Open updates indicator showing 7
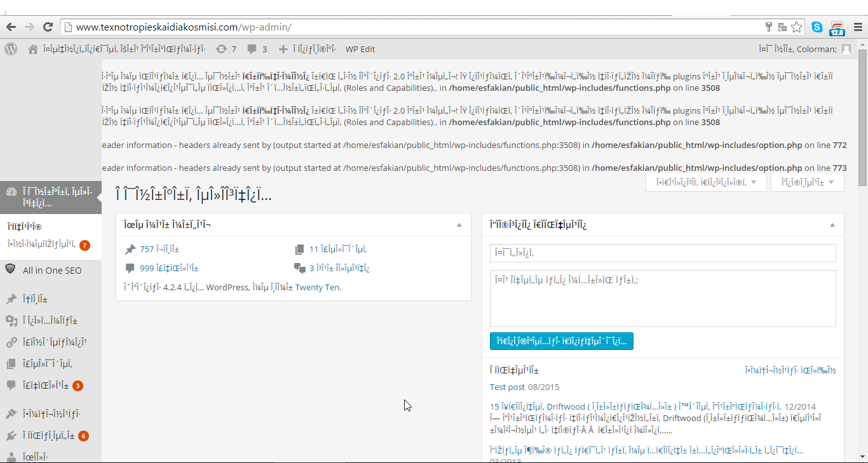This screenshot has height=463, width=868. [226, 49]
